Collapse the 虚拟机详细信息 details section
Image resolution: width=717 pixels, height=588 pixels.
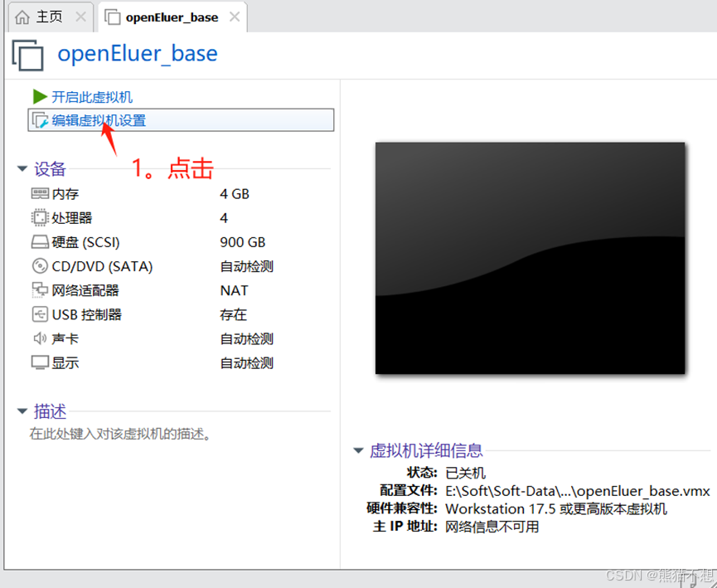(x=358, y=450)
